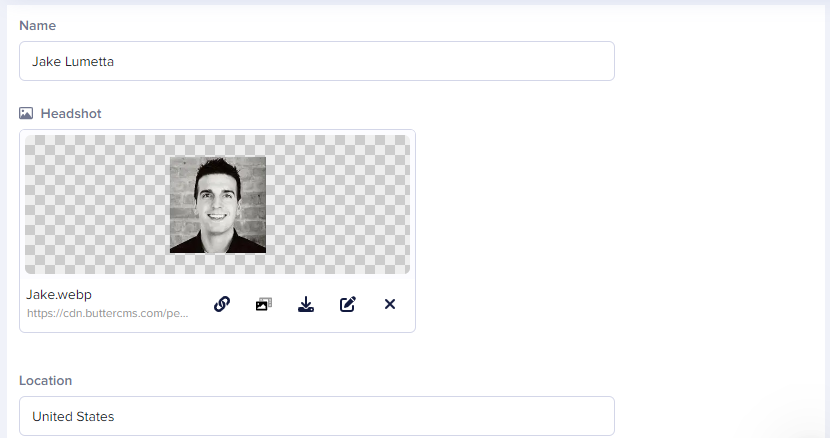Click the checkered transparent area left of the photo

pos(97,204)
